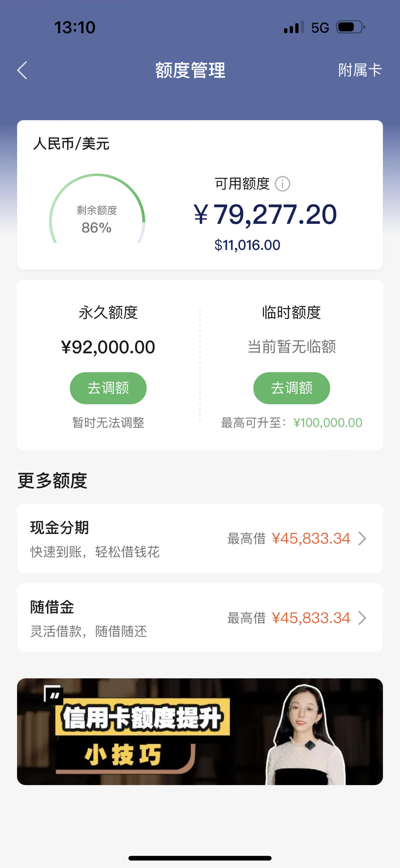Check the 5G signal status icon
The height and width of the screenshot is (868, 400).
pos(320,28)
